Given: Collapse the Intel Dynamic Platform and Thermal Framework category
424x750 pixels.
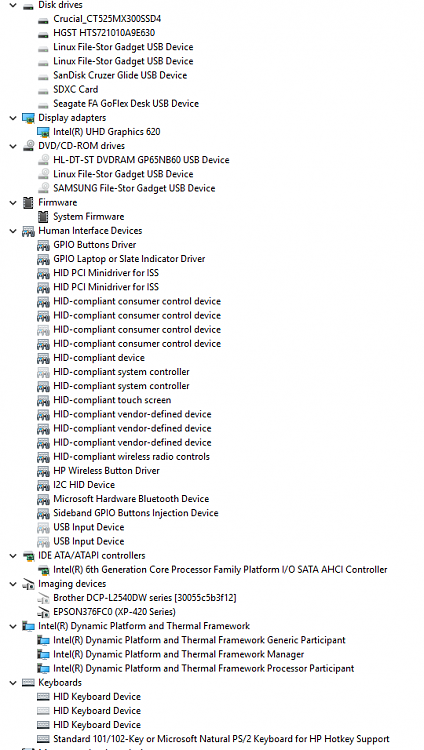Looking at the screenshot, I should [x=13, y=626].
